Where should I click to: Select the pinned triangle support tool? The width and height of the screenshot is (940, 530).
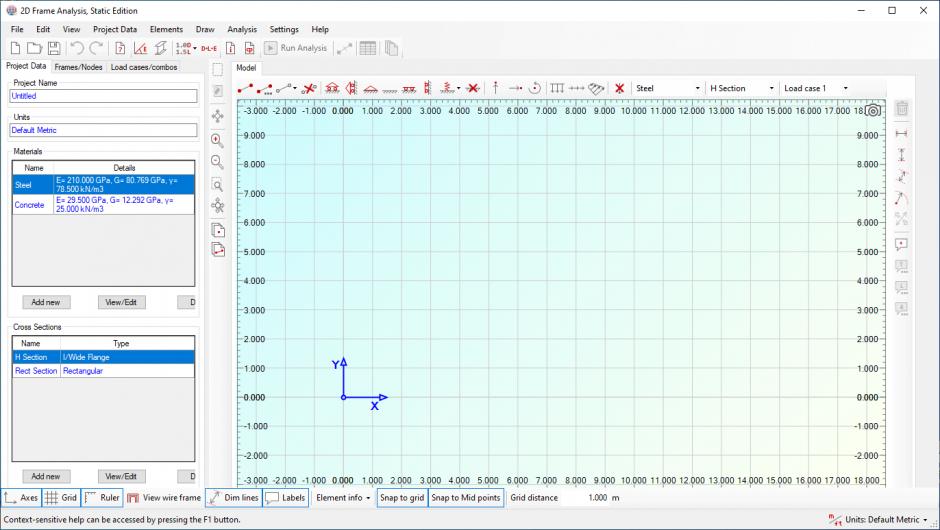pos(370,89)
